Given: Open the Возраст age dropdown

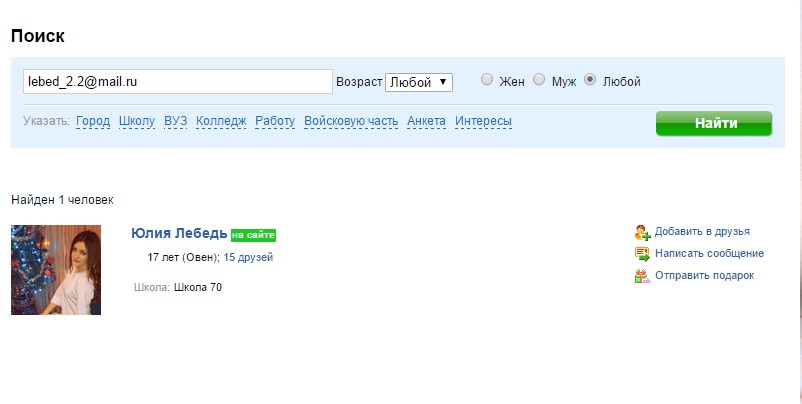Looking at the screenshot, I should [x=419, y=82].
